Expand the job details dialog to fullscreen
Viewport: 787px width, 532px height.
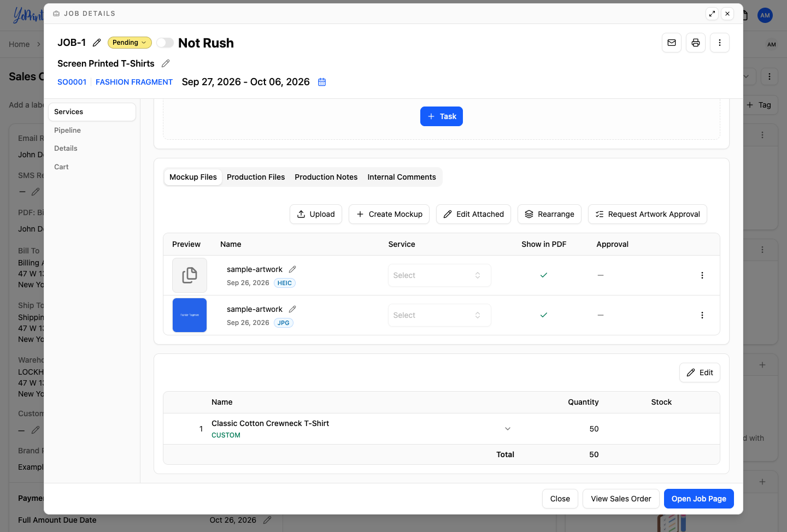(712, 14)
